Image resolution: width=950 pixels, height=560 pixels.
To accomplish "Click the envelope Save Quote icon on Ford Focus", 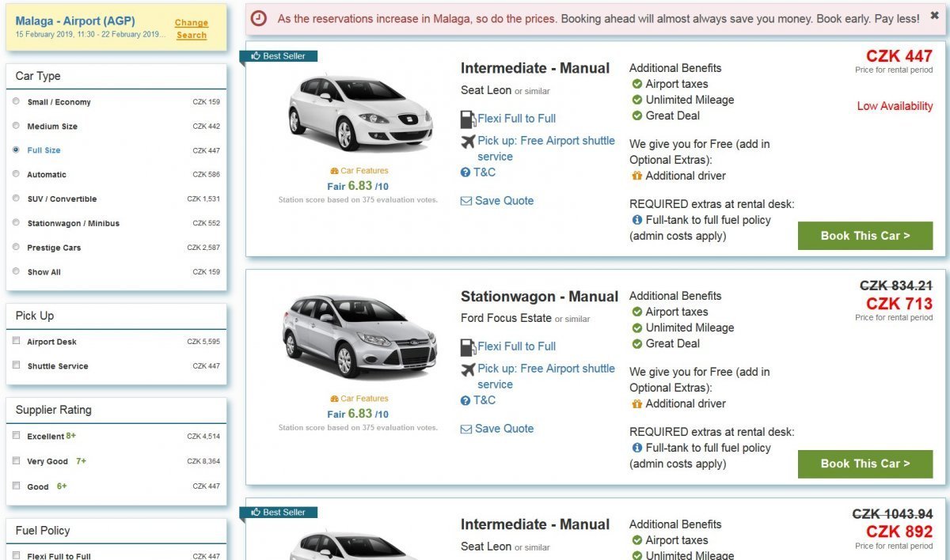I will click(466, 429).
